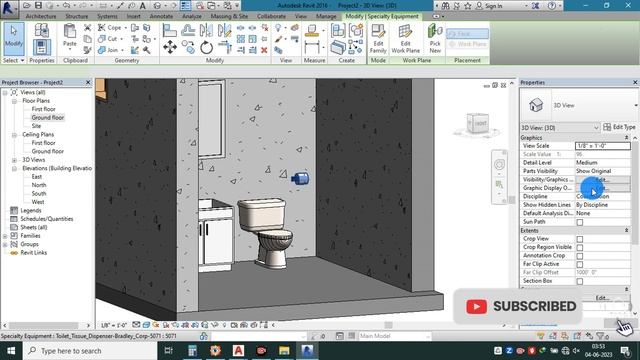Collapse the Elevations (Building Elevation) node
The width and height of the screenshot is (640, 360).
click(14, 169)
